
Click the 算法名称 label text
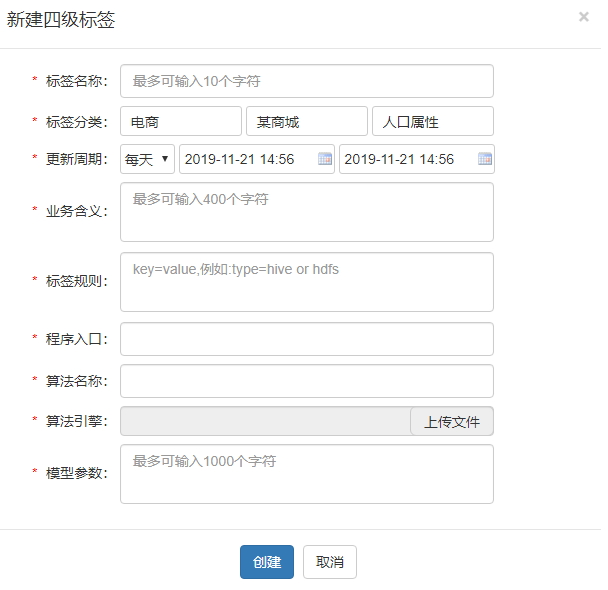coord(76,381)
